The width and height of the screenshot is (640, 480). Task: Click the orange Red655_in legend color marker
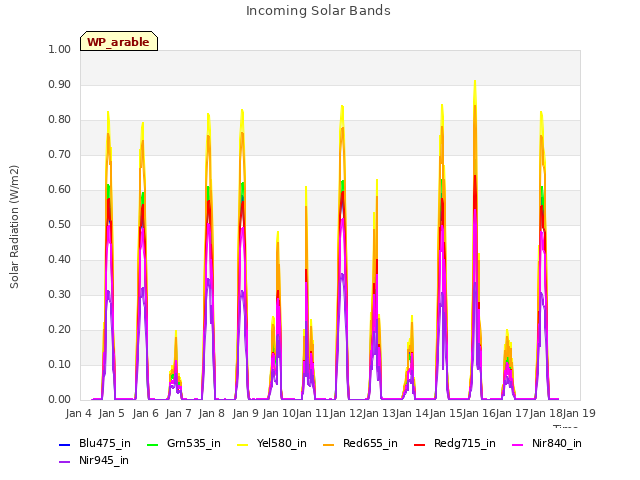tap(329, 444)
